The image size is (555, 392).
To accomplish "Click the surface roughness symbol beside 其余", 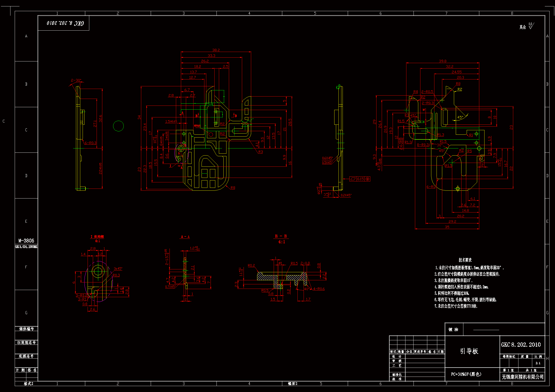I will [x=531, y=26].
